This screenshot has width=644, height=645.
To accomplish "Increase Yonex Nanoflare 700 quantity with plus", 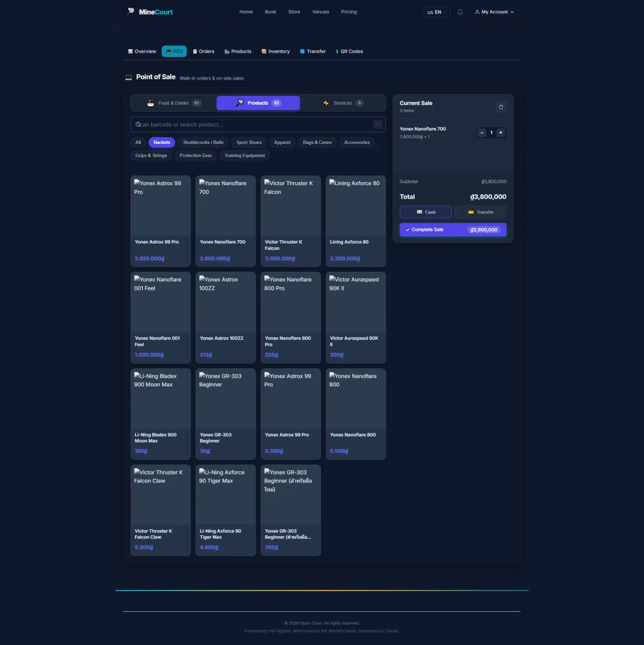I will [501, 133].
